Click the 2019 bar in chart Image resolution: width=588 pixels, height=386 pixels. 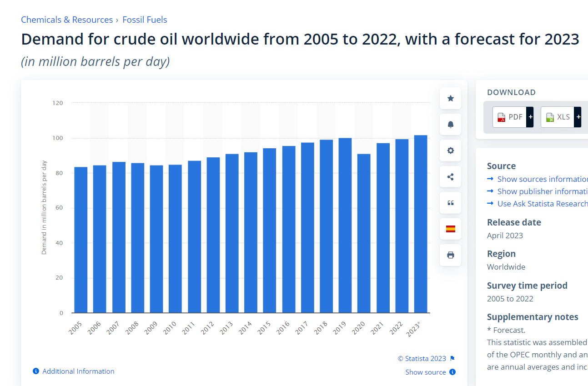pyautogui.click(x=345, y=225)
